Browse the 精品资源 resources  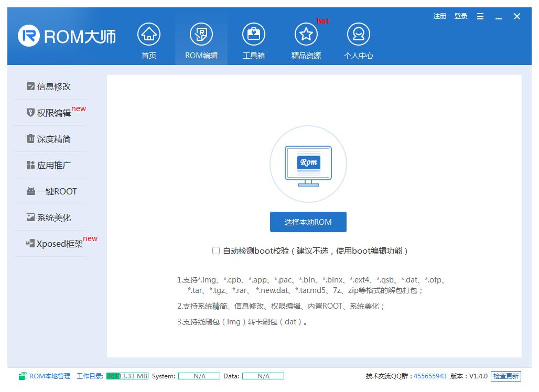(x=306, y=39)
